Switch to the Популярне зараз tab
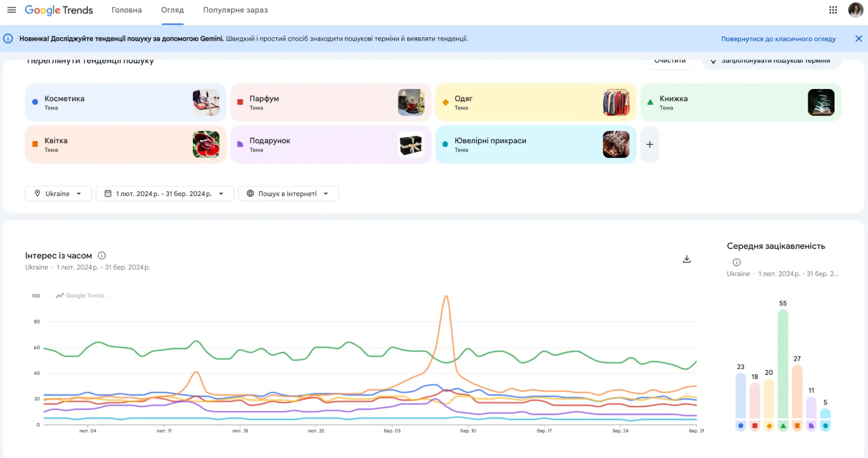The width and height of the screenshot is (868, 458). (x=235, y=10)
